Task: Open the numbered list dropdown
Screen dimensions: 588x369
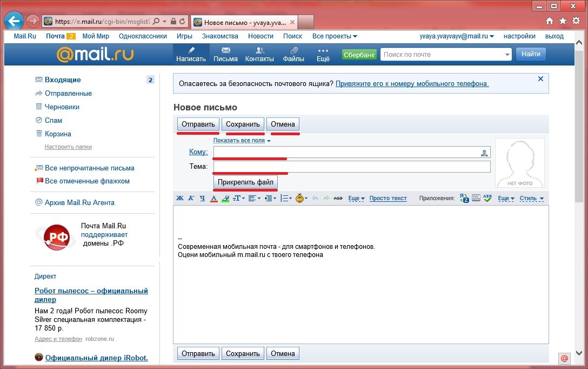Action: click(286, 198)
